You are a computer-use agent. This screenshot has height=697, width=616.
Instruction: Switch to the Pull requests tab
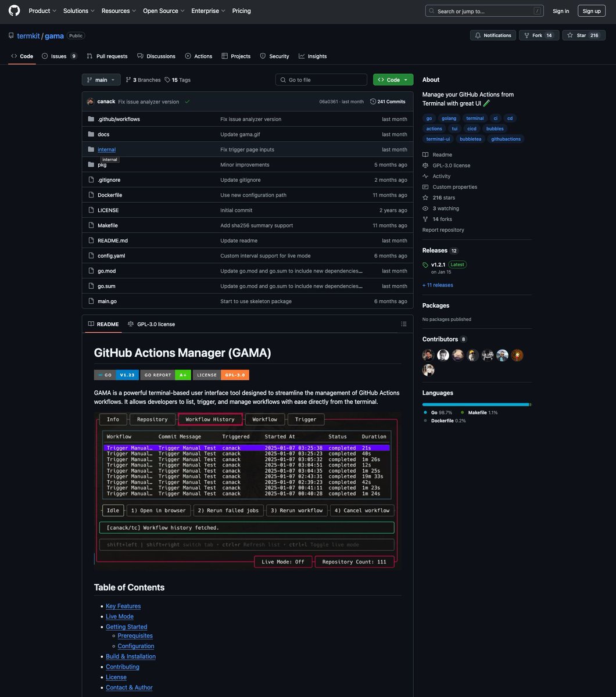point(107,56)
